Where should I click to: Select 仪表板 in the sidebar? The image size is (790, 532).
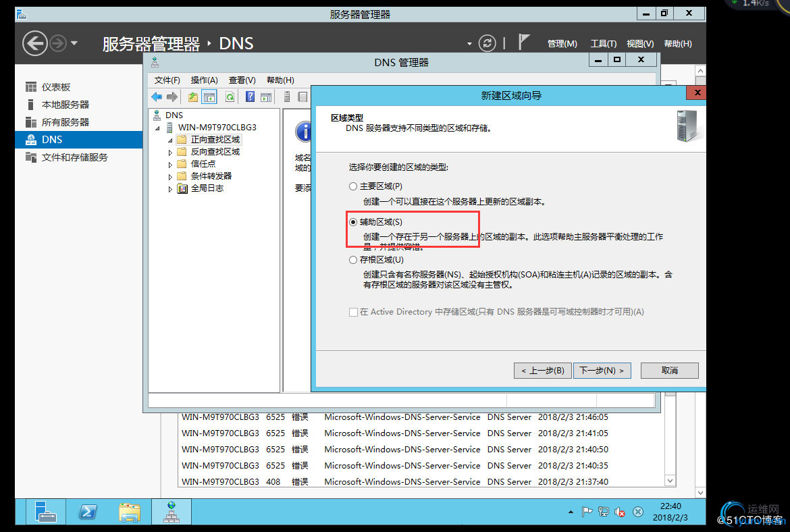78,87
